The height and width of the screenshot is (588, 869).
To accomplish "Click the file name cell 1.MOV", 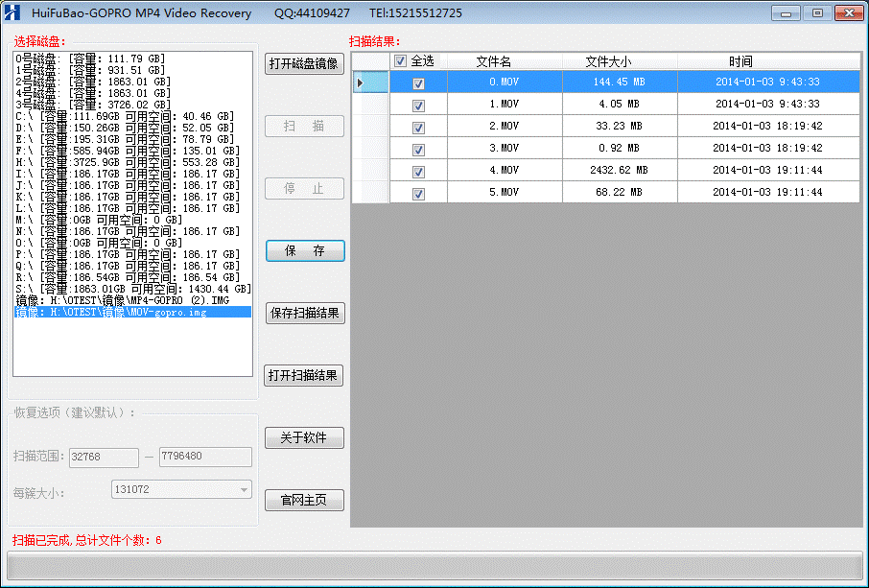I will 505,104.
